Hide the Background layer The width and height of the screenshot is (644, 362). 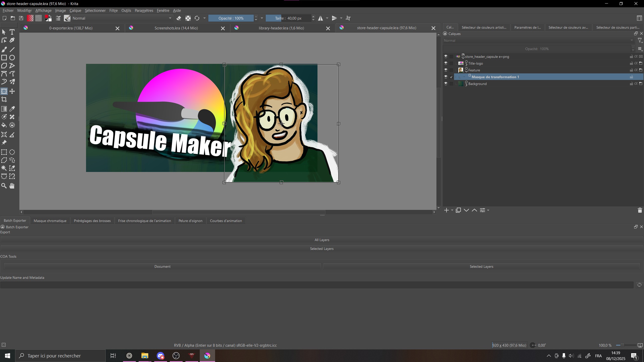446,84
